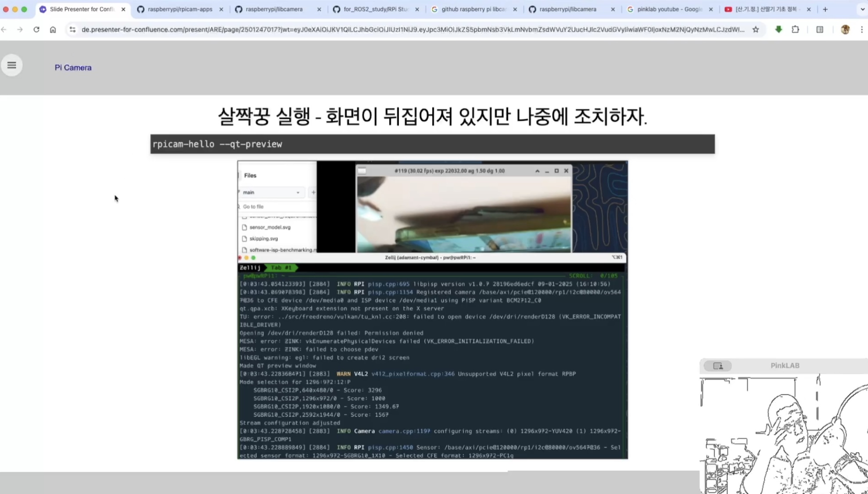The width and height of the screenshot is (868, 494).
Task: Click the site information icon in address bar
Action: [72, 29]
